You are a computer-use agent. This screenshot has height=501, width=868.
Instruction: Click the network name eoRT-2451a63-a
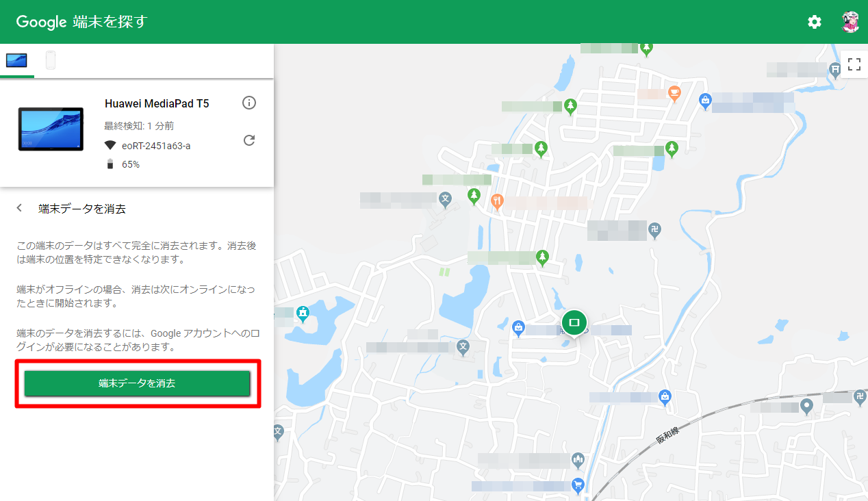[156, 145]
